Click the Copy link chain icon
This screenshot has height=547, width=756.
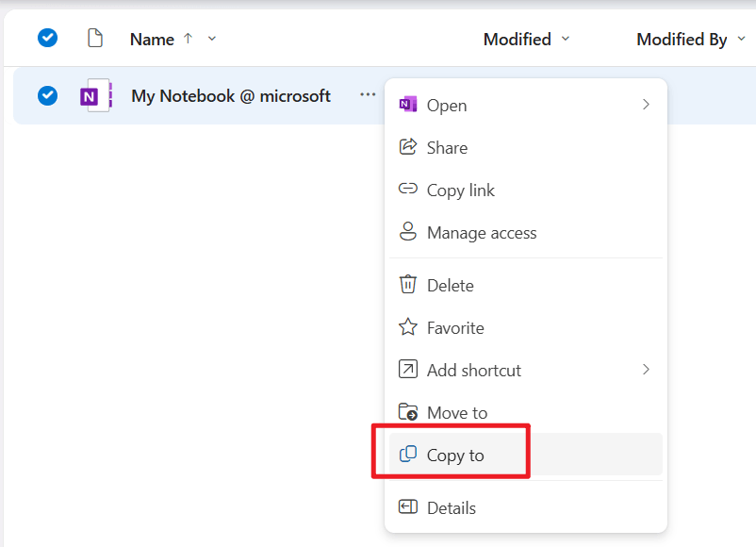click(408, 190)
